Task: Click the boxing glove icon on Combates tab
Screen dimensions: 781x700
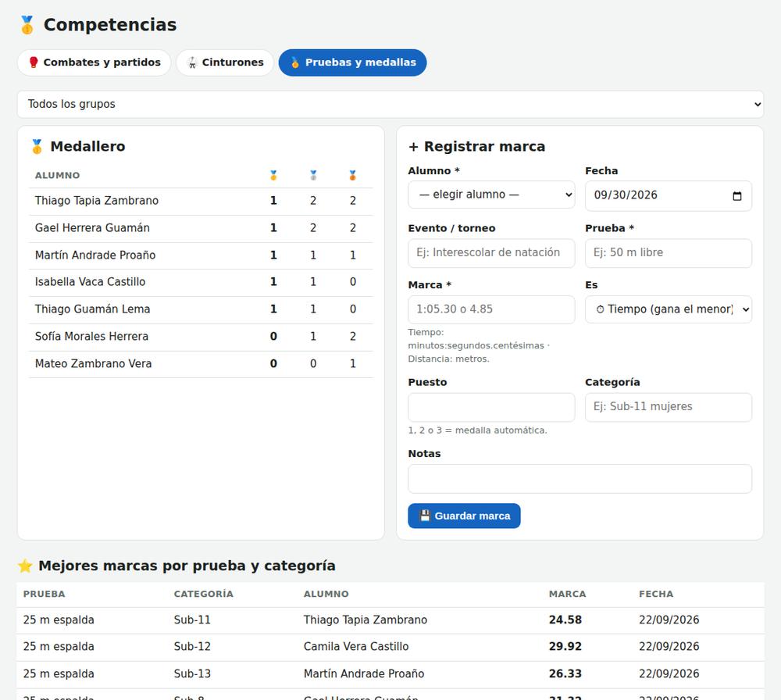Action: (34, 62)
